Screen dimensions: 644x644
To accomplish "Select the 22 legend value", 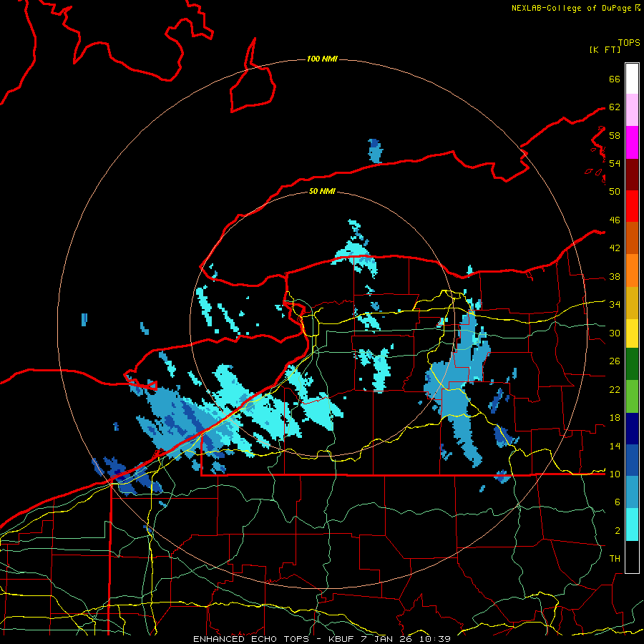I will click(615, 389).
